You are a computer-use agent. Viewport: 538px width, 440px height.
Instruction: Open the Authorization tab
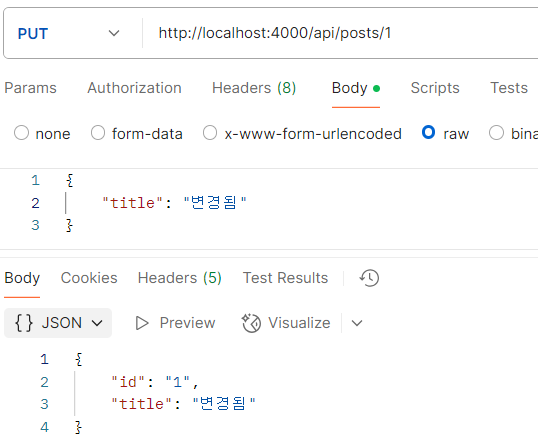(134, 88)
